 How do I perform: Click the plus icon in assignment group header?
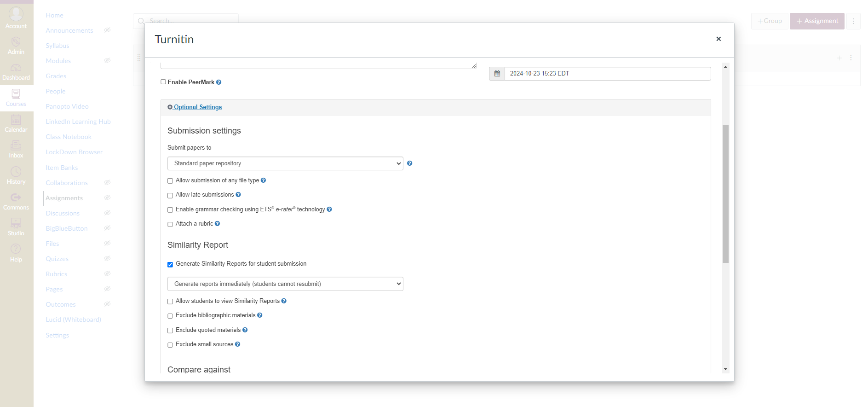click(839, 58)
